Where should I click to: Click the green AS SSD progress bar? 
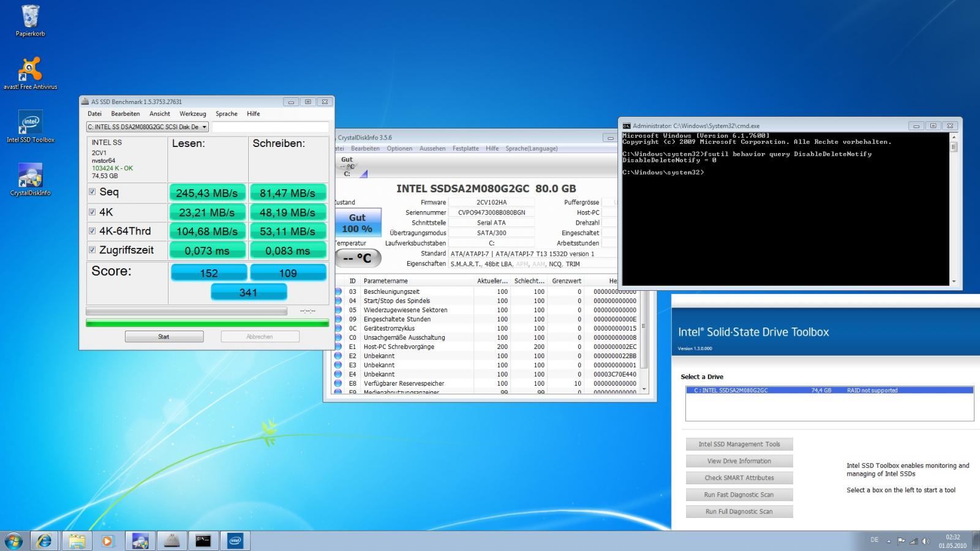(208, 323)
